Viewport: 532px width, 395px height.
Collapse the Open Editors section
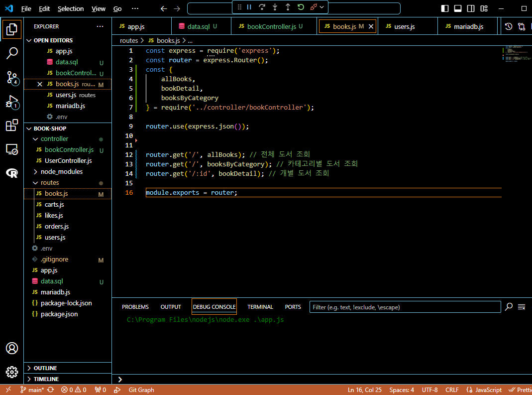pyautogui.click(x=68, y=40)
